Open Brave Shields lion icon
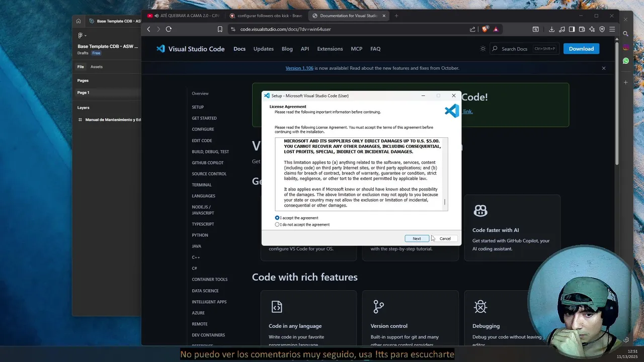Image resolution: width=644 pixels, height=362 pixels. (485, 29)
